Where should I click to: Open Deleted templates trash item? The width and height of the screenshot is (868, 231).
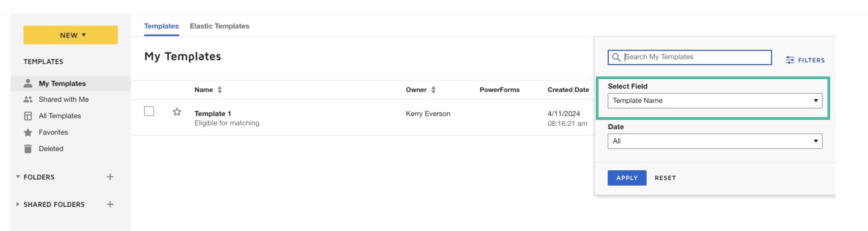point(50,149)
